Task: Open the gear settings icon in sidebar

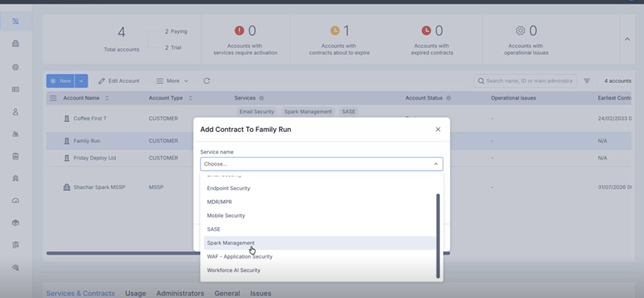Action: click(x=16, y=67)
